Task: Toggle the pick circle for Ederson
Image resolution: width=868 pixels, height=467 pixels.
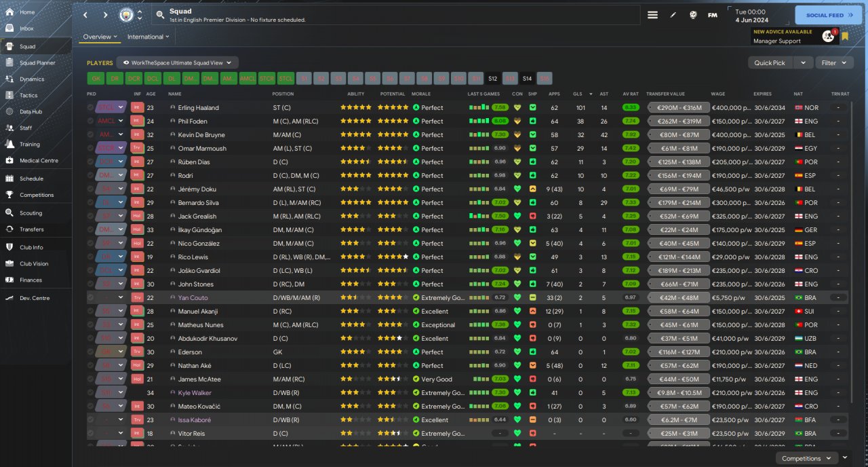Action: point(91,352)
